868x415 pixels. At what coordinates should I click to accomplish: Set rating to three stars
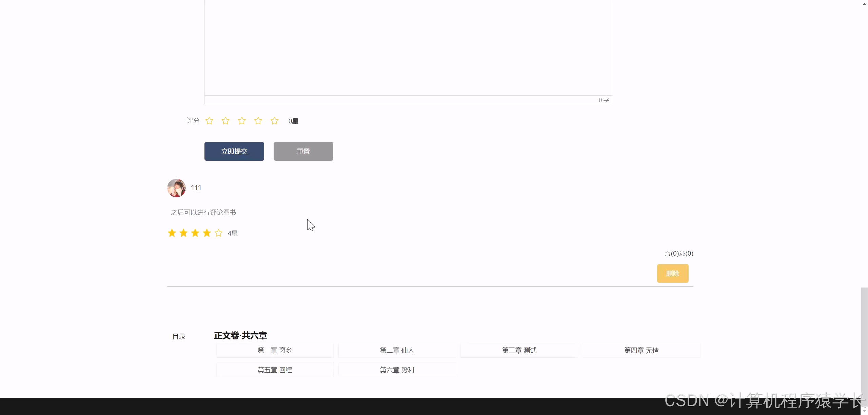tap(242, 121)
